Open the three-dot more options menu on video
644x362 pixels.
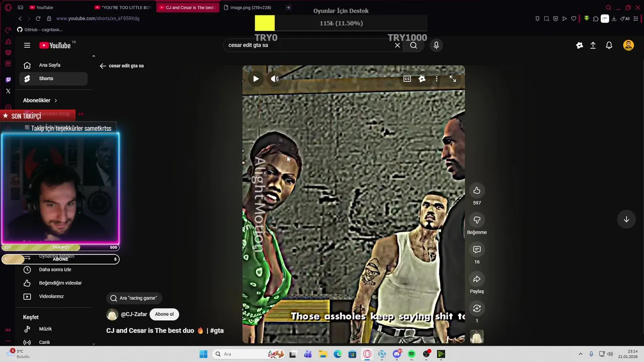click(x=437, y=79)
